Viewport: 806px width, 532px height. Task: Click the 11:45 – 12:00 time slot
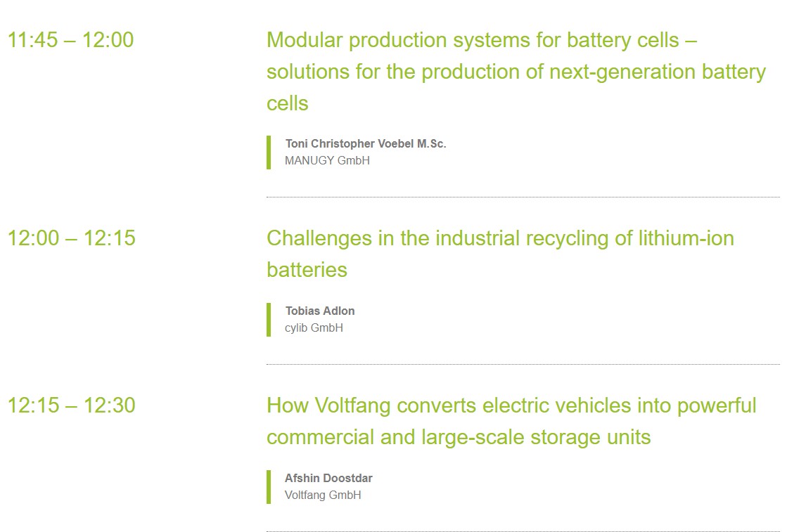click(x=71, y=40)
